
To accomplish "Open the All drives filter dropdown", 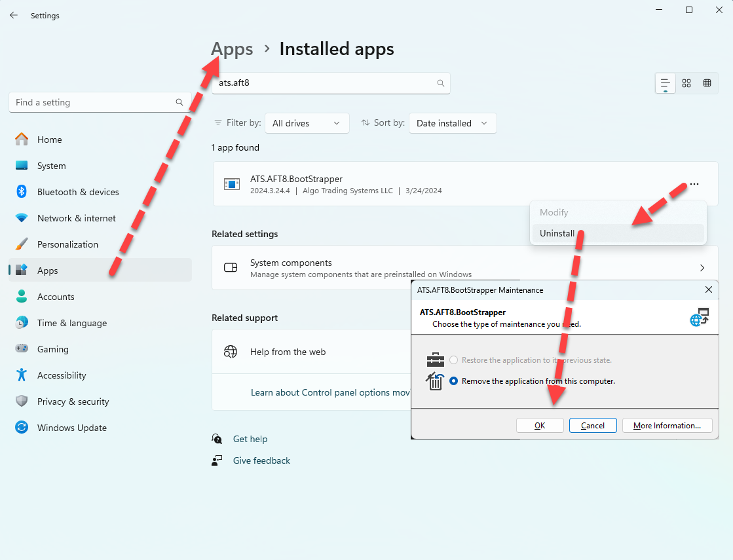I will tap(307, 123).
